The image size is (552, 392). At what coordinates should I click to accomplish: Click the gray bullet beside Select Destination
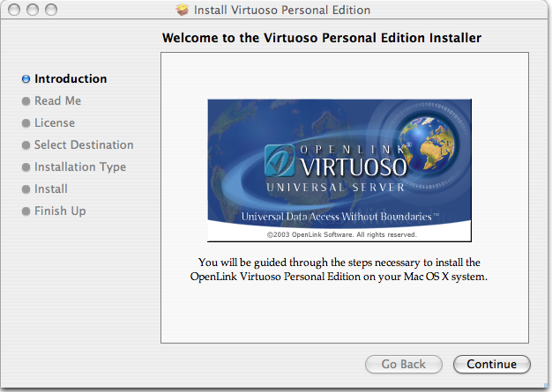tap(26, 145)
